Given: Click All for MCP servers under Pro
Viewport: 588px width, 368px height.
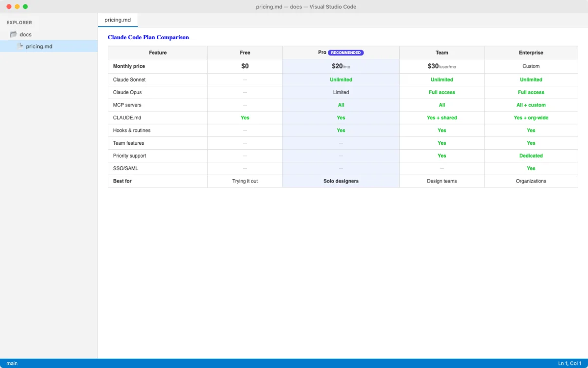Looking at the screenshot, I should pyautogui.click(x=341, y=105).
